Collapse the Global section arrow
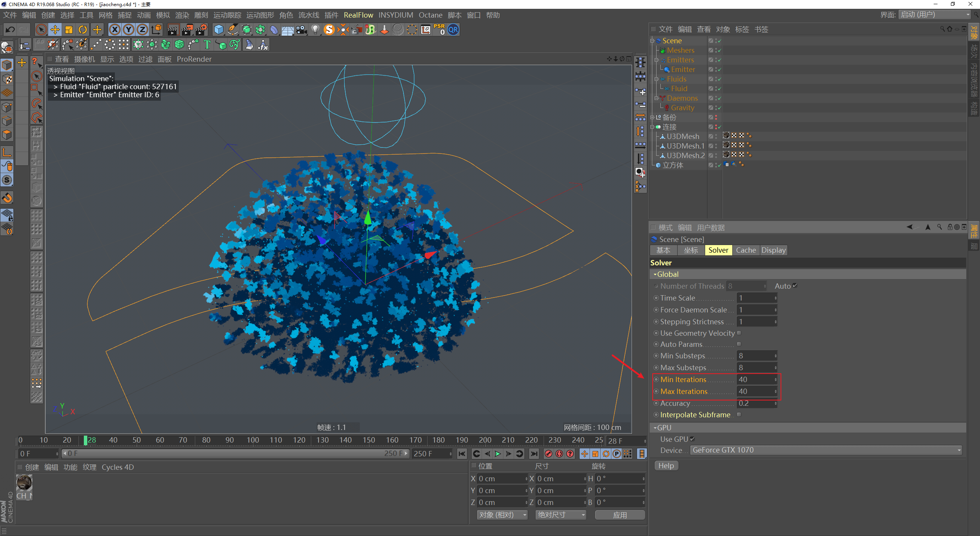The width and height of the screenshot is (980, 536). point(655,275)
